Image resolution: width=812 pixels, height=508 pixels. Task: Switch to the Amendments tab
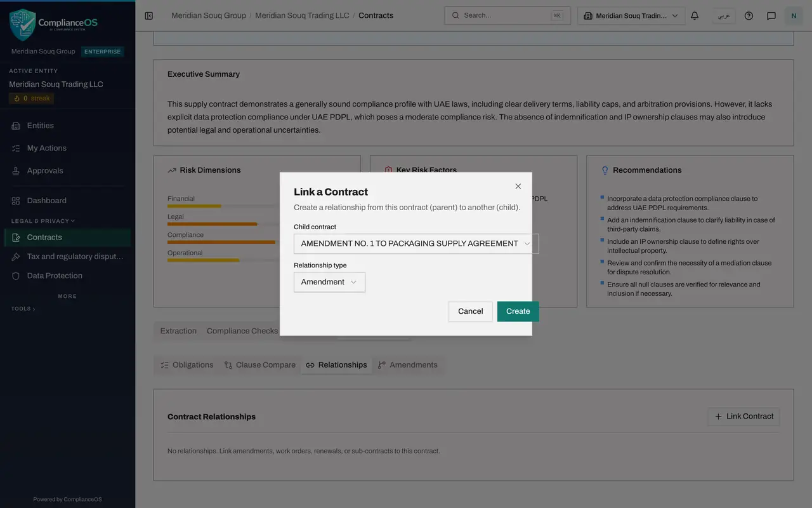tap(407, 365)
